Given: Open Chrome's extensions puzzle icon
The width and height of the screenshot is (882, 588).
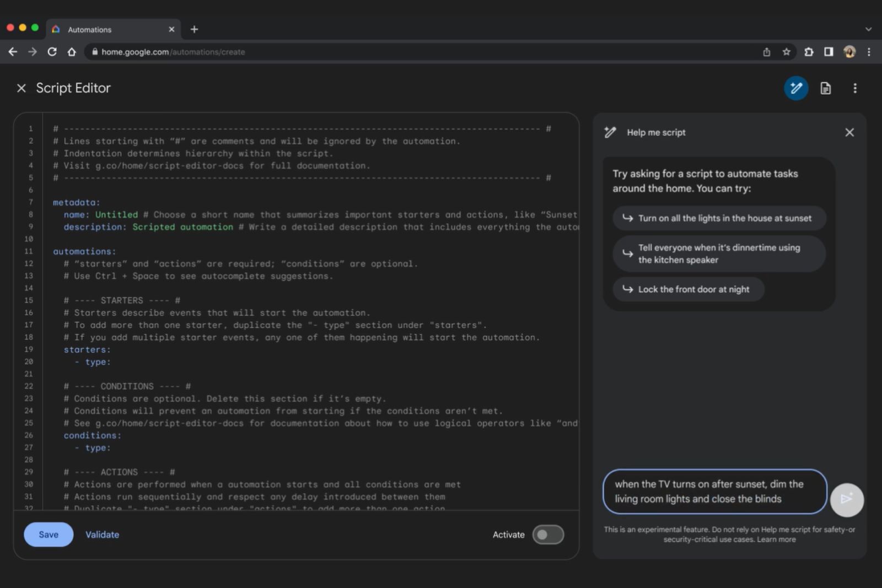Looking at the screenshot, I should click(809, 52).
